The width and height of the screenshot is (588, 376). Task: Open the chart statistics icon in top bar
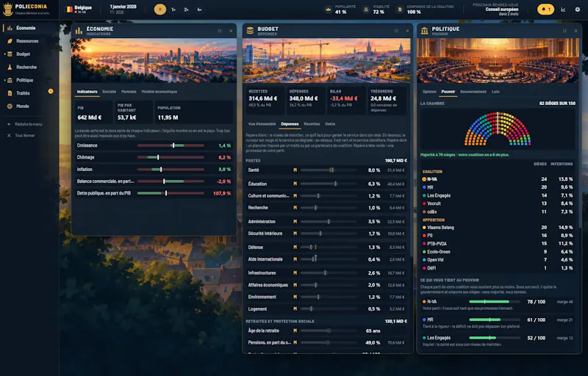[x=563, y=10]
